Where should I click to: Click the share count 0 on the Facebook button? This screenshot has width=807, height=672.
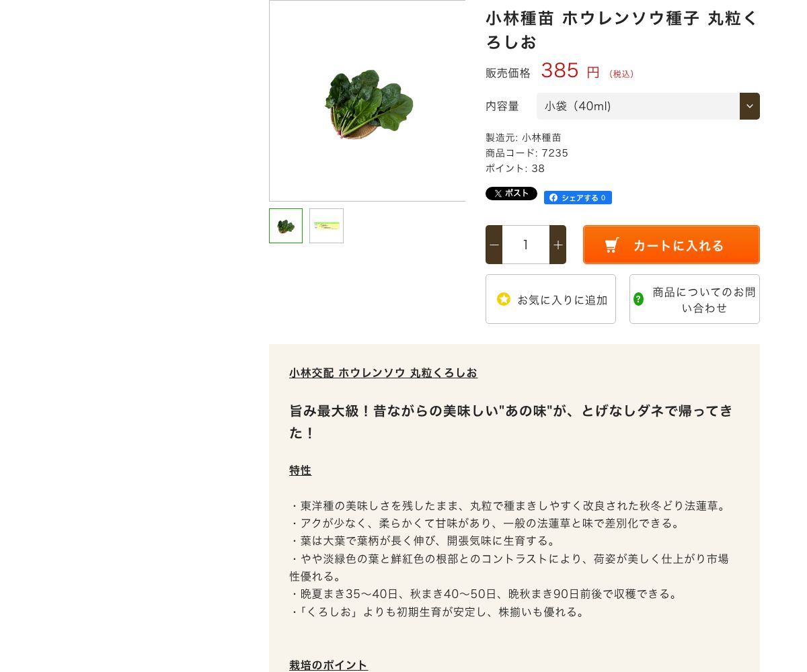pyautogui.click(x=603, y=198)
